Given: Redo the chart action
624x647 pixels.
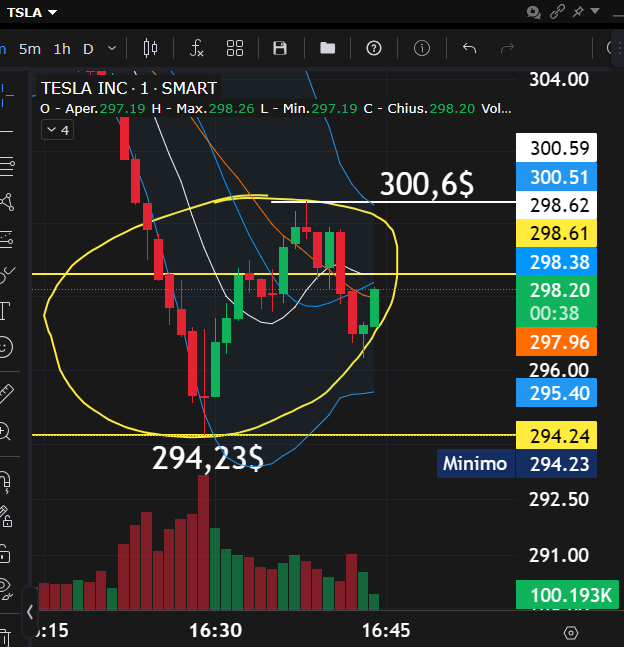Looking at the screenshot, I should pyautogui.click(x=507, y=48).
